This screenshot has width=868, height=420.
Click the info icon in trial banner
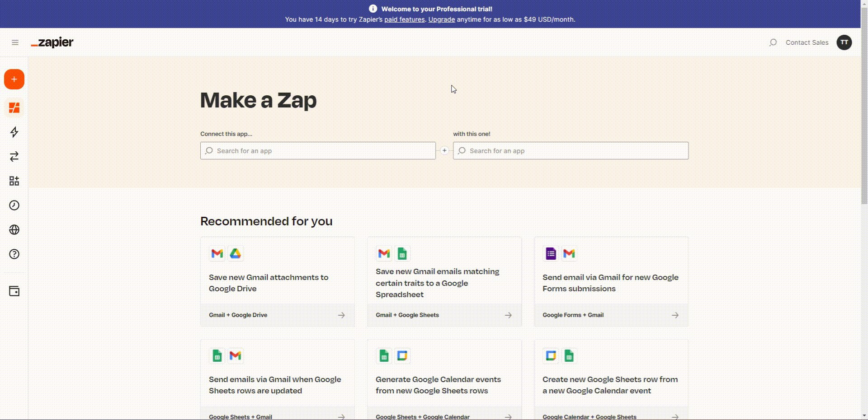coord(373,9)
